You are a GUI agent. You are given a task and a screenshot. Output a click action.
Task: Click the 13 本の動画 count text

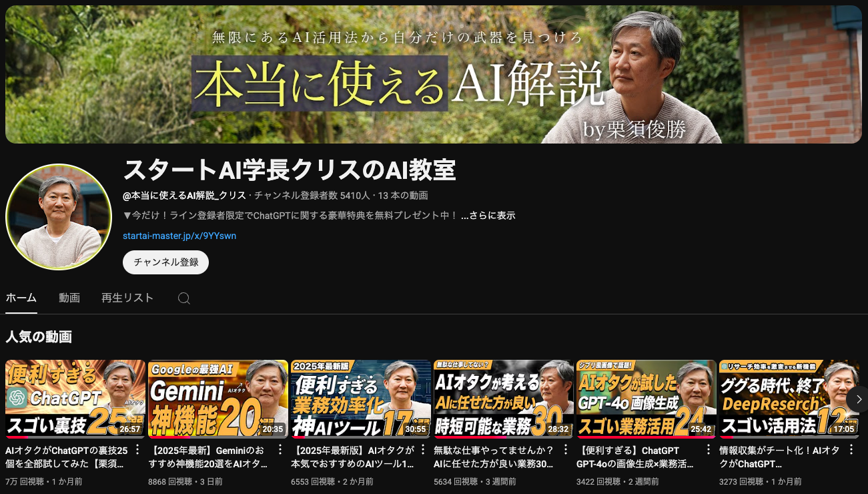tap(403, 196)
